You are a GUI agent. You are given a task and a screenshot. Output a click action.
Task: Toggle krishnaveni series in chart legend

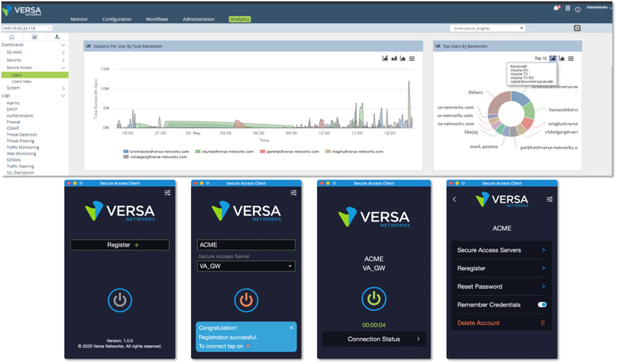[x=156, y=152]
